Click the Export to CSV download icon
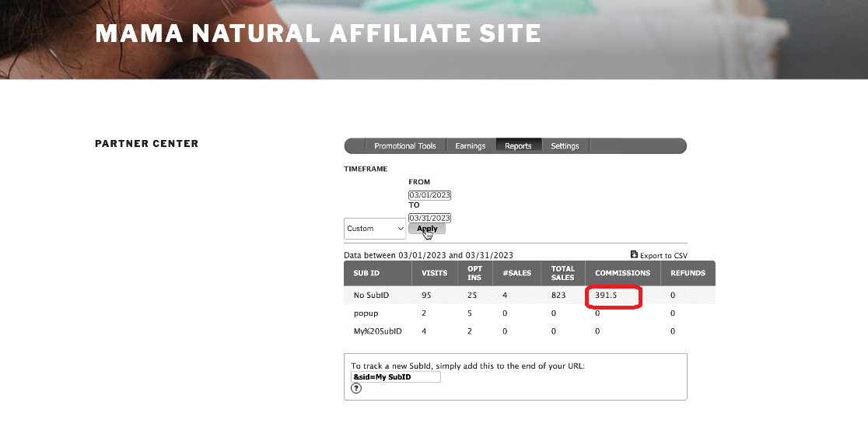This screenshot has height=434, width=868. click(x=634, y=254)
